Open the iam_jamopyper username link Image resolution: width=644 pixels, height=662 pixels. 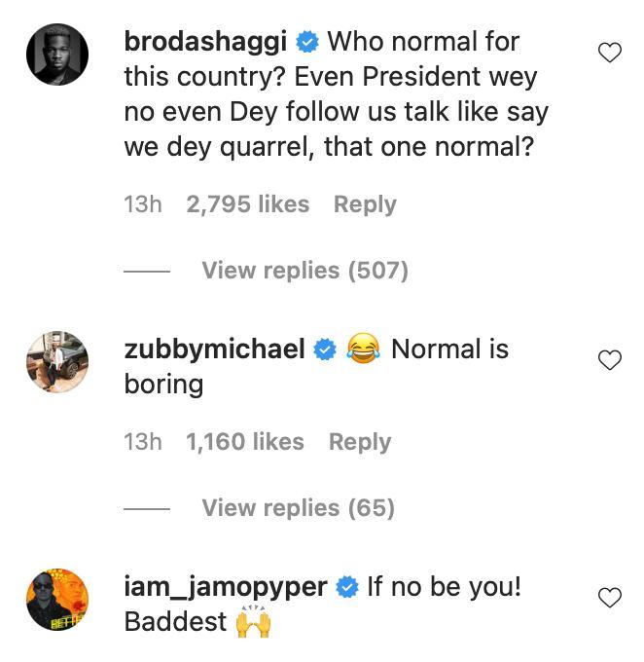coord(225,587)
